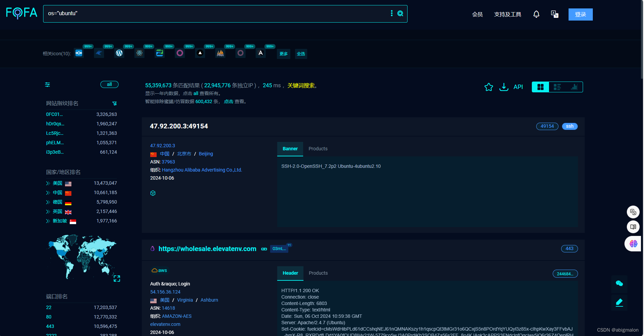Viewport: 644px width, 336px height.
Task: Select the Nextcloud related icon
Action: 79,53
